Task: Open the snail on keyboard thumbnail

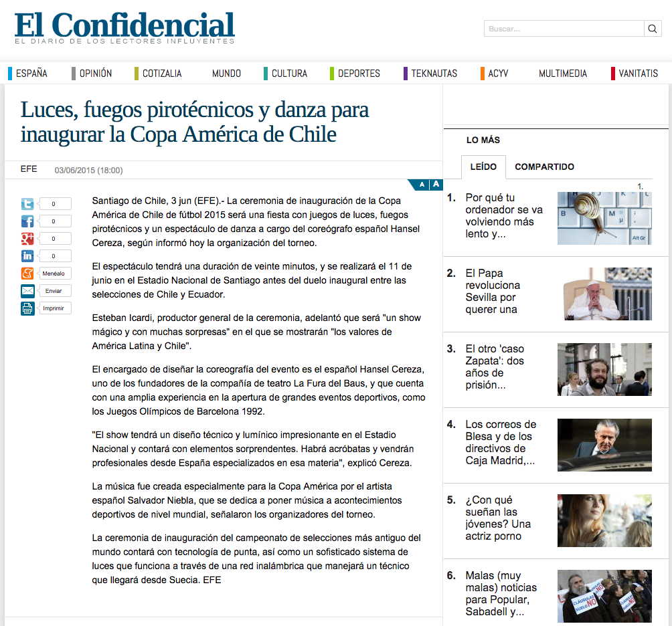Action: 604,218
